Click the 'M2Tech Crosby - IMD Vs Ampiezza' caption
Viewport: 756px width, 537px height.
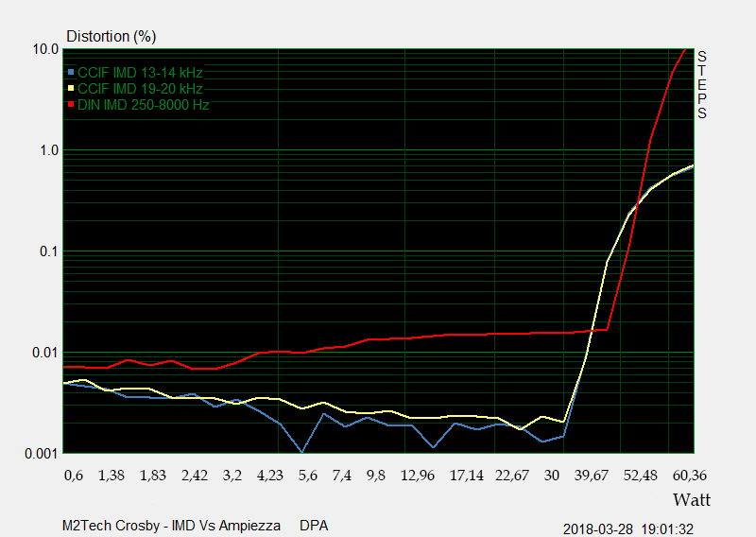click(x=172, y=526)
